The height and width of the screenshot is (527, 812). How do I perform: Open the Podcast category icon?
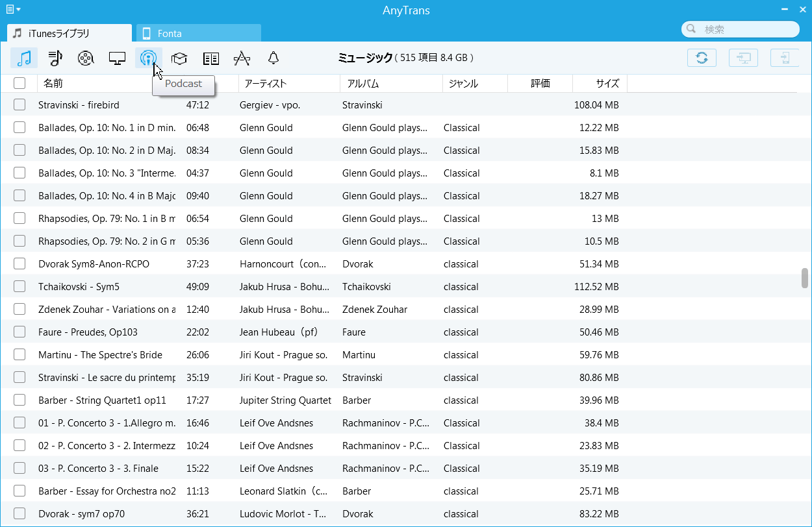point(149,58)
